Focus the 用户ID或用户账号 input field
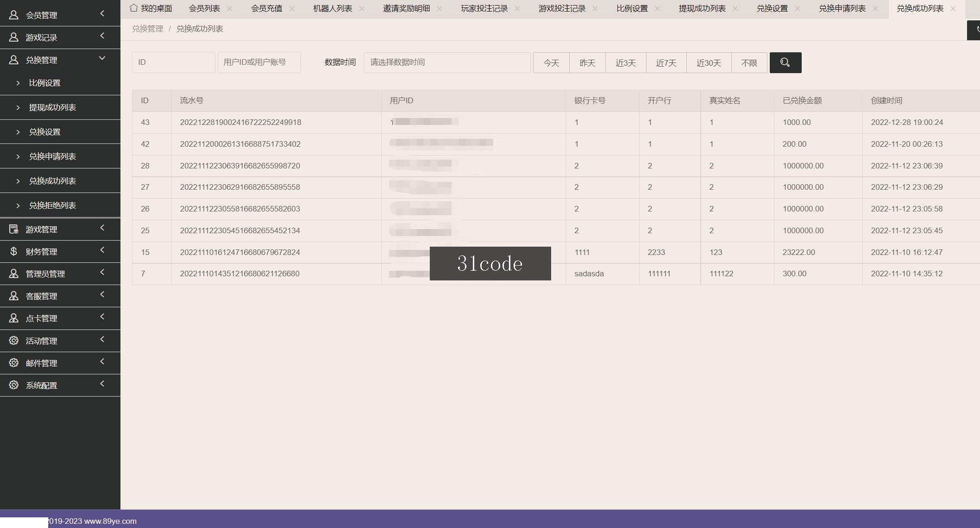 point(259,62)
